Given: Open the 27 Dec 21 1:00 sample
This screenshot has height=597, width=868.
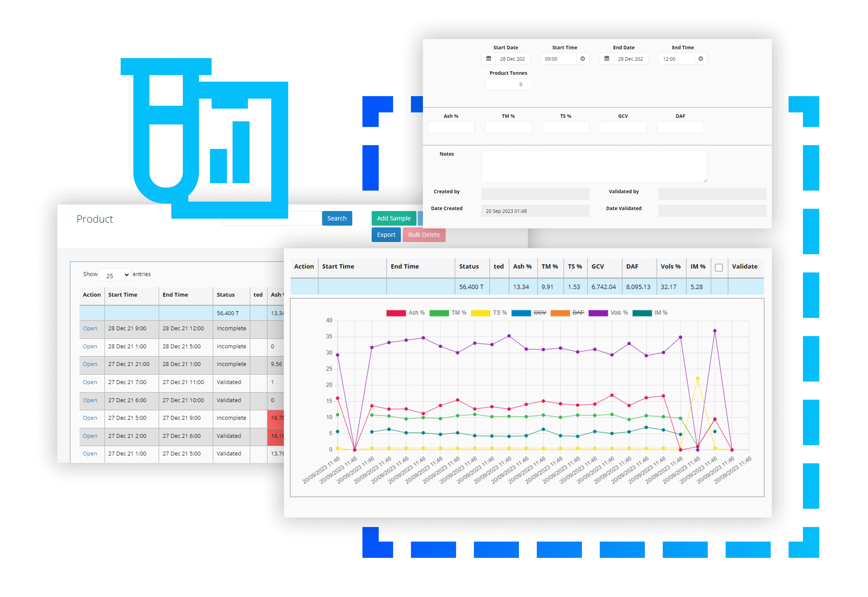Looking at the screenshot, I should point(90,453).
